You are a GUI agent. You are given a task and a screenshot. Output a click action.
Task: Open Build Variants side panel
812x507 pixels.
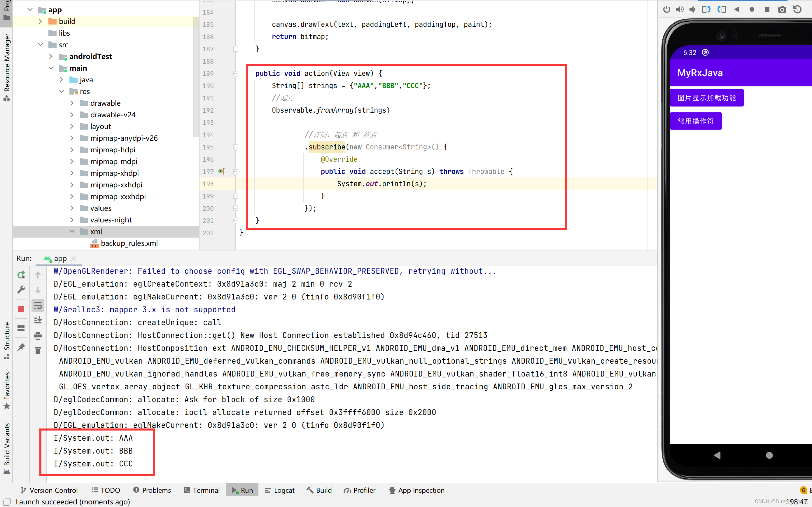click(6, 448)
